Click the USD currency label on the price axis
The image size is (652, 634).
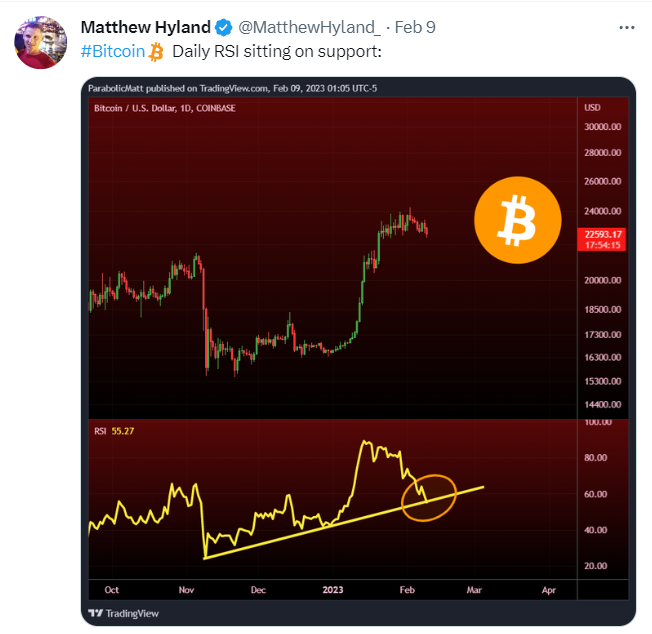(x=591, y=107)
